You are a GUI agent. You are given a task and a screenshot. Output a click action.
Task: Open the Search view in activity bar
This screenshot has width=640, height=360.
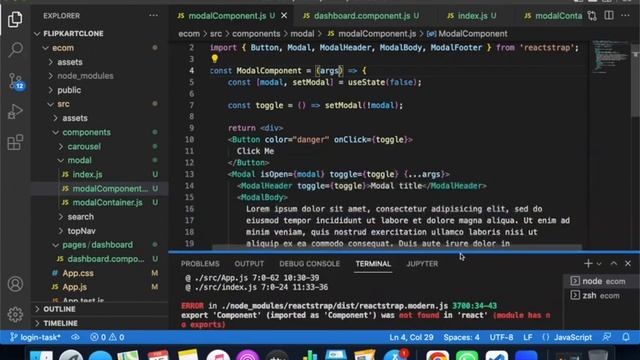click(x=15, y=49)
